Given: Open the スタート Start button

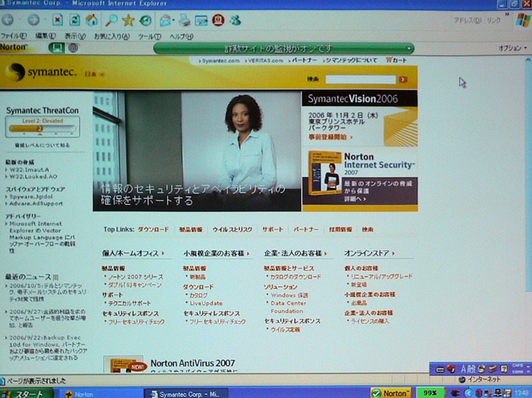Looking at the screenshot, I should click(25, 393).
